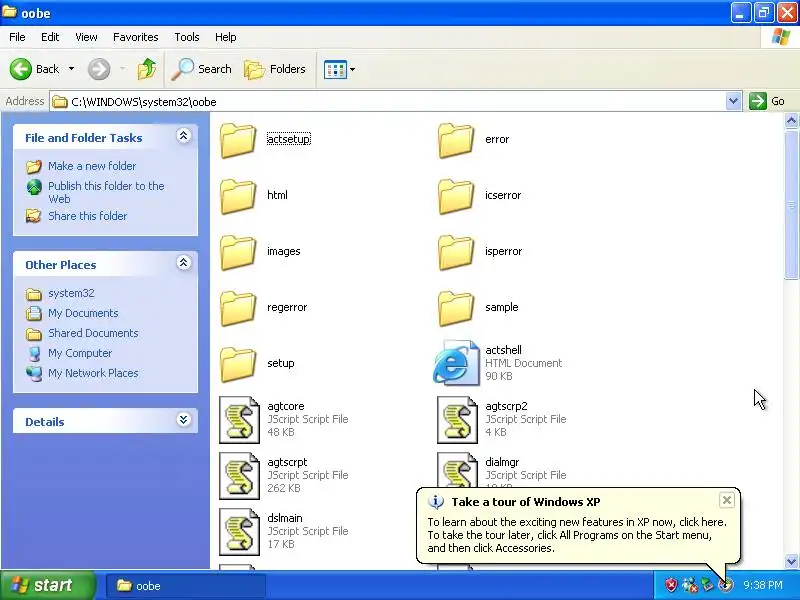The height and width of the screenshot is (600, 800).
Task: Click Share this folder link
Action: click(87, 216)
